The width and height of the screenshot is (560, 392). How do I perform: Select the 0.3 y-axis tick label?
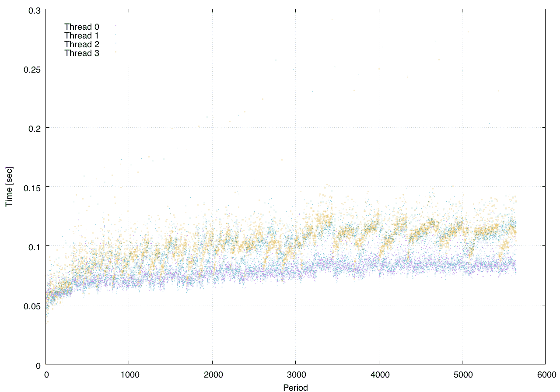(x=34, y=10)
